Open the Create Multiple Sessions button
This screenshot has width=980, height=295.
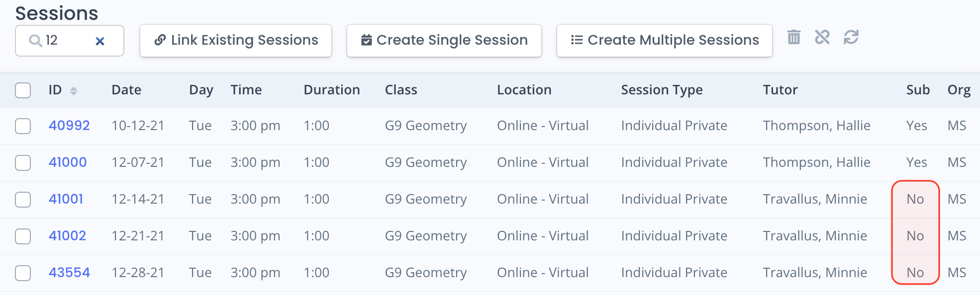coord(665,41)
